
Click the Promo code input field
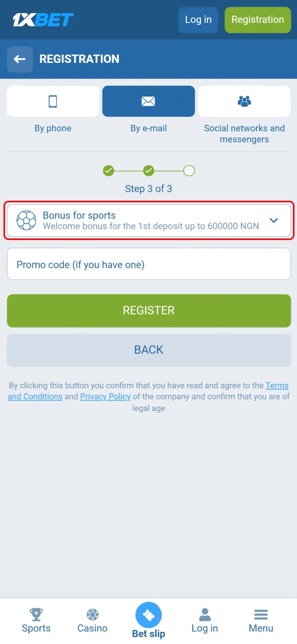pyautogui.click(x=148, y=264)
